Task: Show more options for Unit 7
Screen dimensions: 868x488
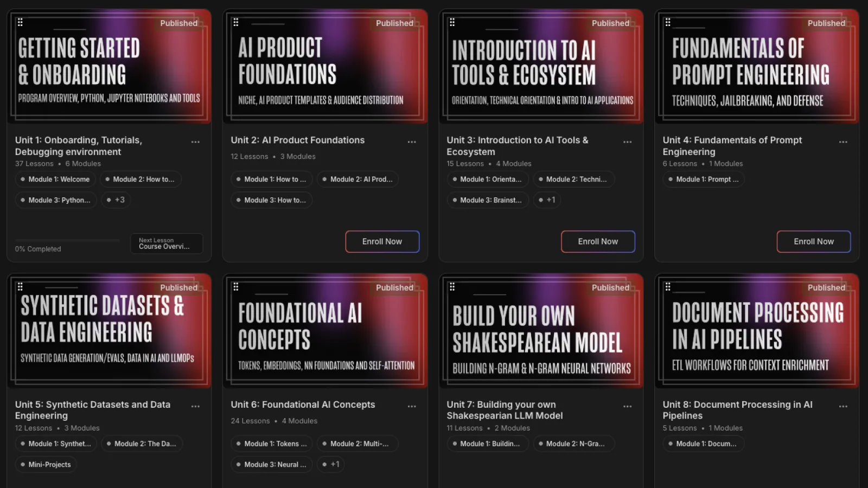Action: (x=628, y=406)
